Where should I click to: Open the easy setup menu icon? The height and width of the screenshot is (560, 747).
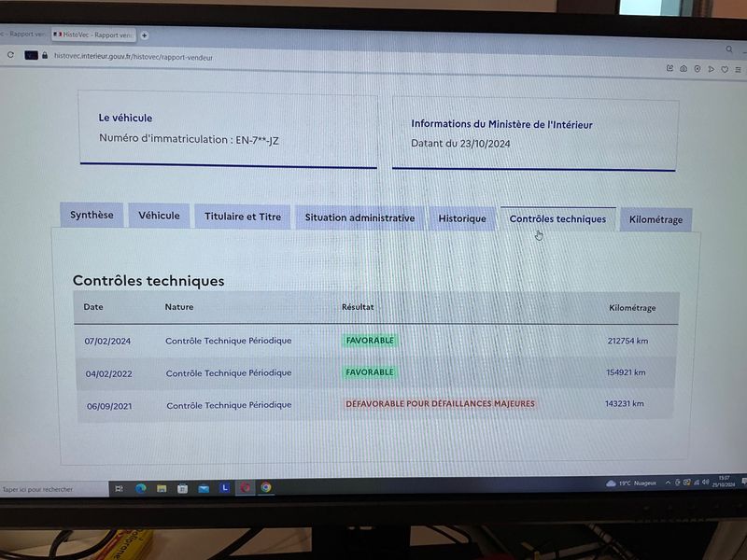[x=738, y=69]
